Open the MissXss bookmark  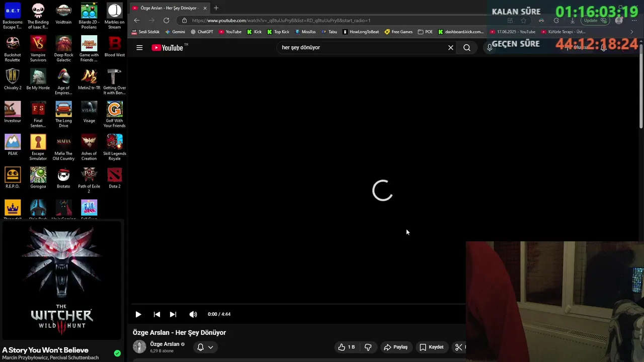305,32
